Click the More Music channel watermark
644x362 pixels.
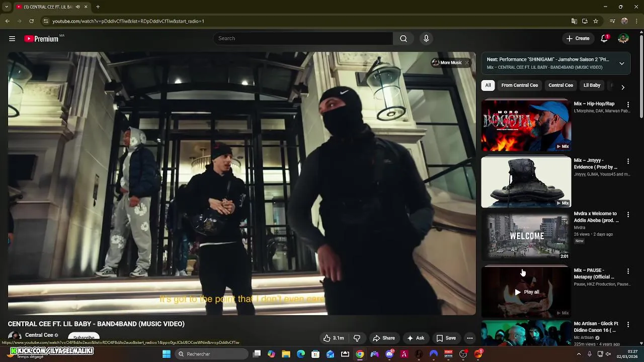point(447,63)
